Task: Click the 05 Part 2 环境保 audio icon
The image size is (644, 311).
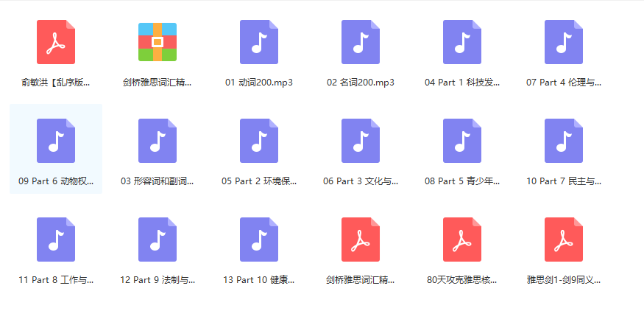Action: [x=259, y=141]
